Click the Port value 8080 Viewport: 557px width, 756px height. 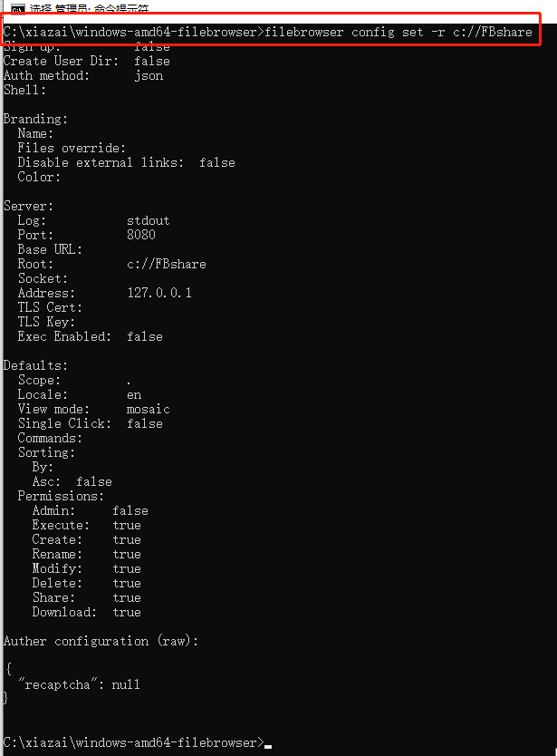(x=141, y=235)
